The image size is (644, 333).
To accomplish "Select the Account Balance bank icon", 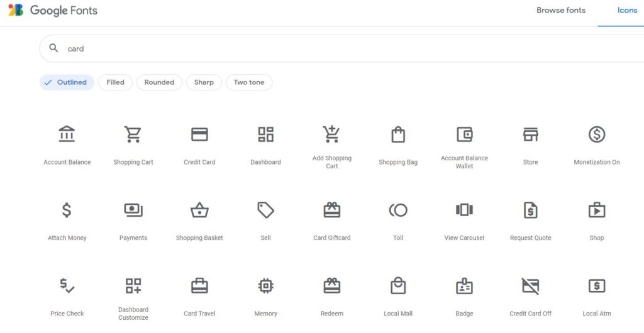I will pyautogui.click(x=67, y=134).
